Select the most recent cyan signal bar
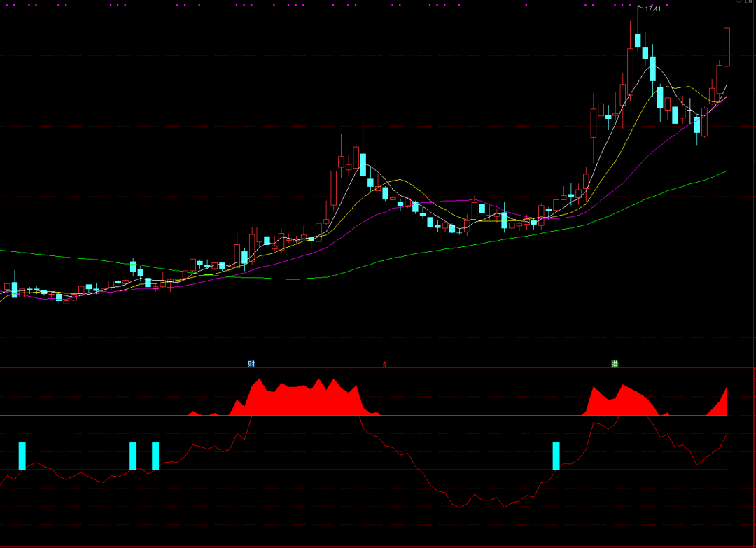Screen dimensions: 756x548 pyautogui.click(x=556, y=456)
